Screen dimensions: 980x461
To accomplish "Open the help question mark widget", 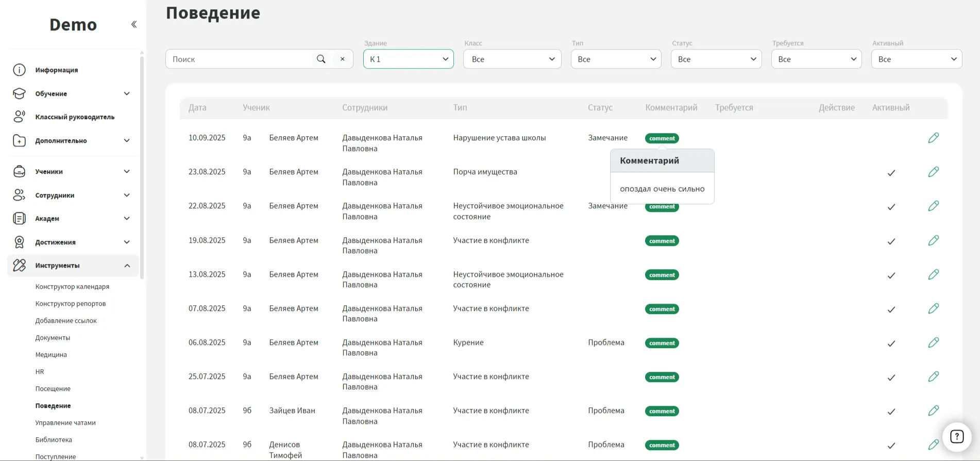I will tap(957, 437).
